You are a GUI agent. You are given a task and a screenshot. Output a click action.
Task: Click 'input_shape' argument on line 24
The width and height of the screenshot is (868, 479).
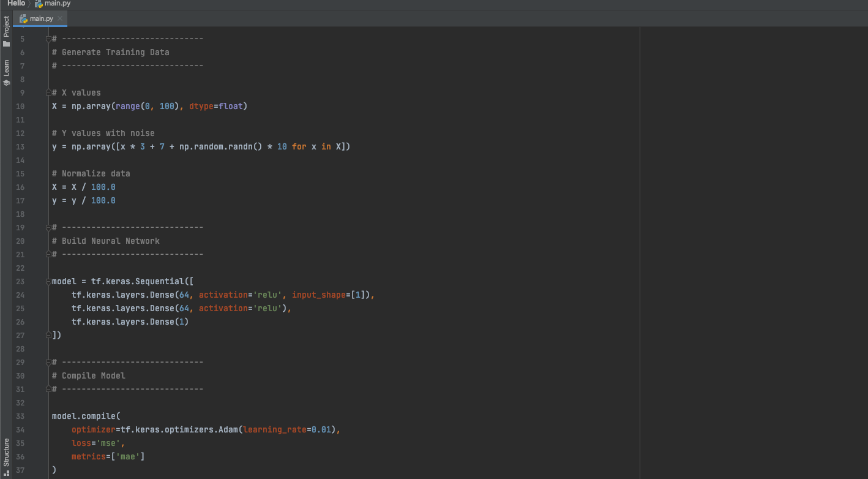pyautogui.click(x=319, y=295)
